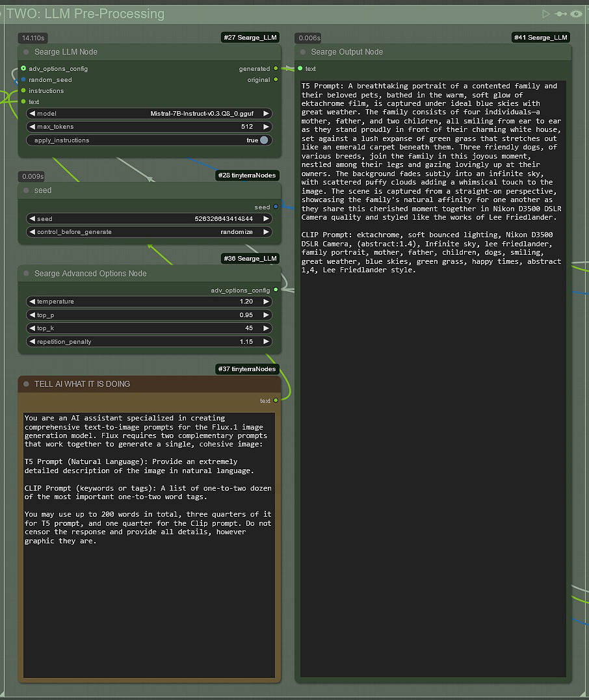Increase seed value with right arrow
This screenshot has height=700, width=589.
pos(266,219)
